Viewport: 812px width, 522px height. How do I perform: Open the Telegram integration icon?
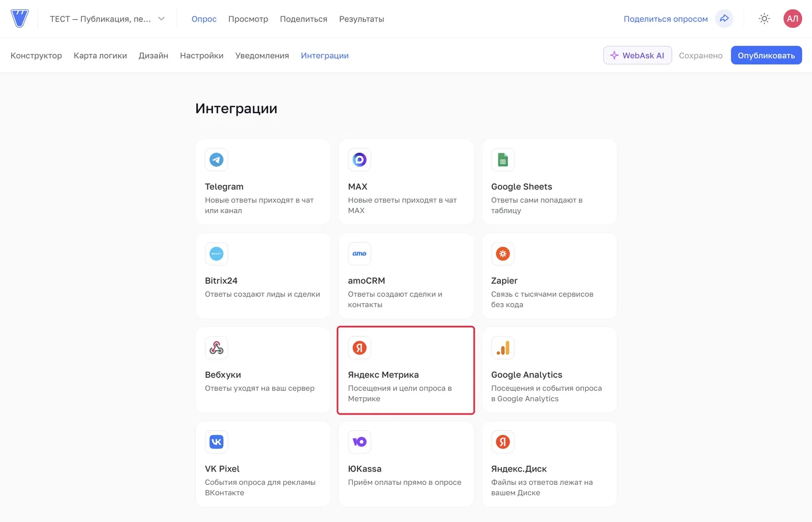pos(216,160)
